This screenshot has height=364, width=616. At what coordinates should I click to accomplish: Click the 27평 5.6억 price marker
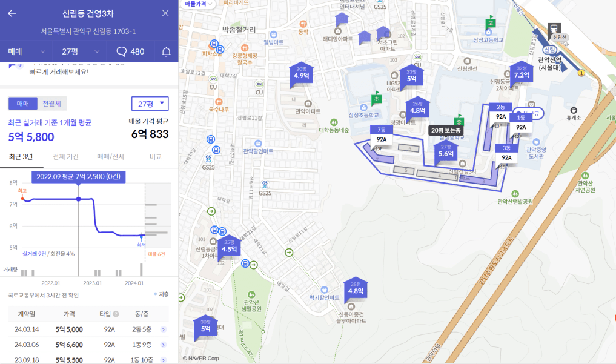click(446, 151)
